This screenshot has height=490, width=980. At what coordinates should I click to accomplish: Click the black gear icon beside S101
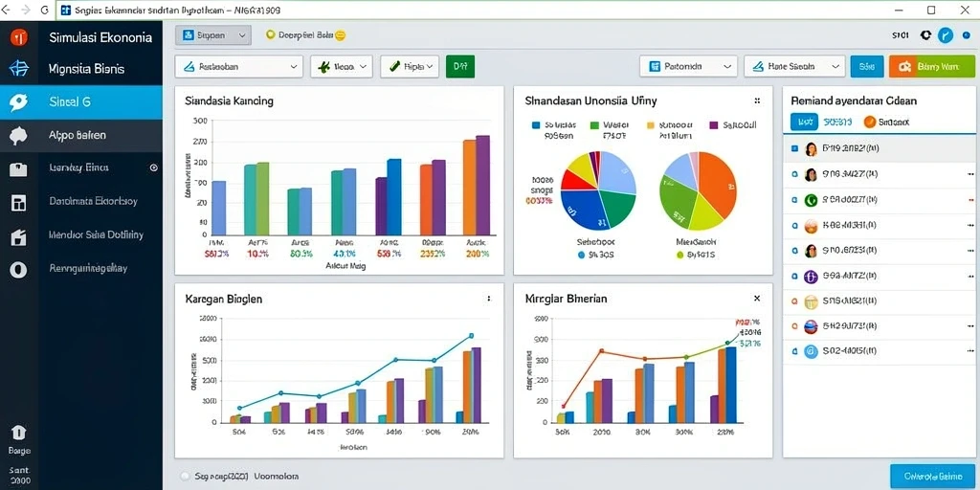(x=926, y=35)
